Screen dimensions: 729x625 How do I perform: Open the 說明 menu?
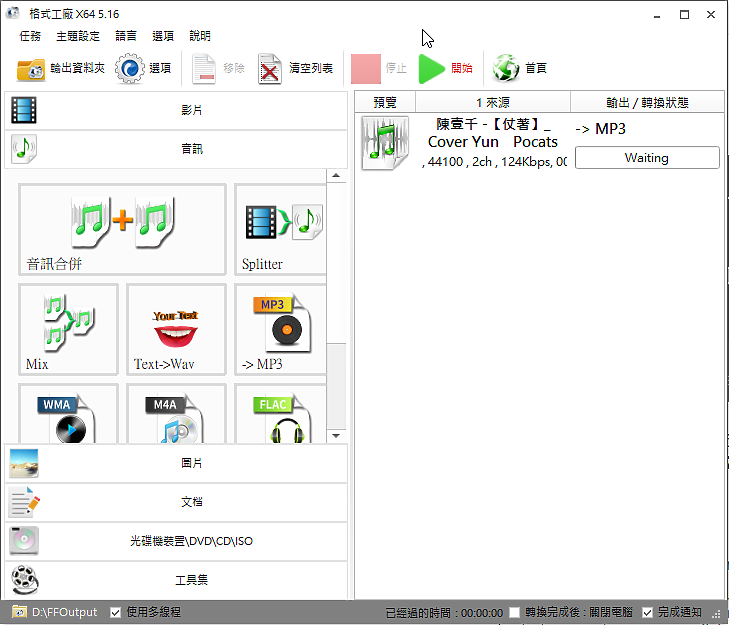tap(200, 36)
